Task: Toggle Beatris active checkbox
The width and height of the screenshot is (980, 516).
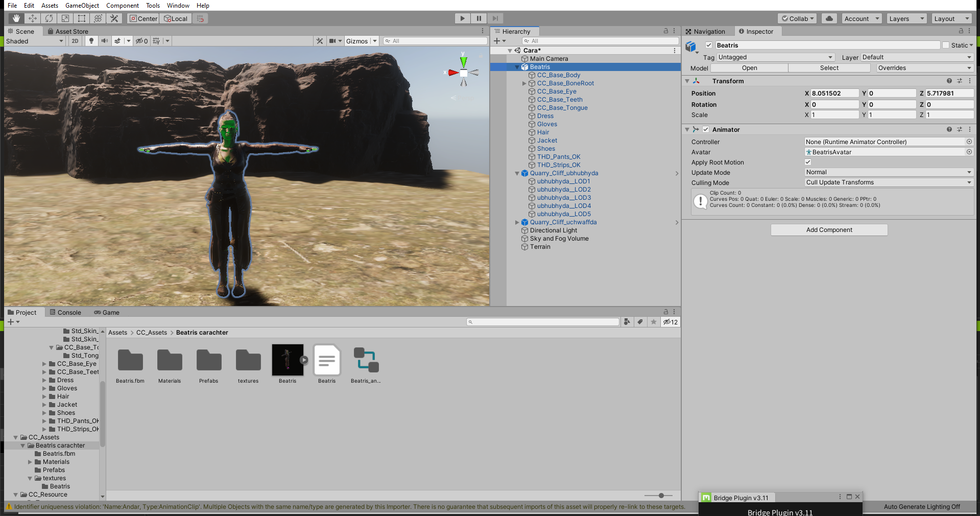Action: tap(709, 45)
